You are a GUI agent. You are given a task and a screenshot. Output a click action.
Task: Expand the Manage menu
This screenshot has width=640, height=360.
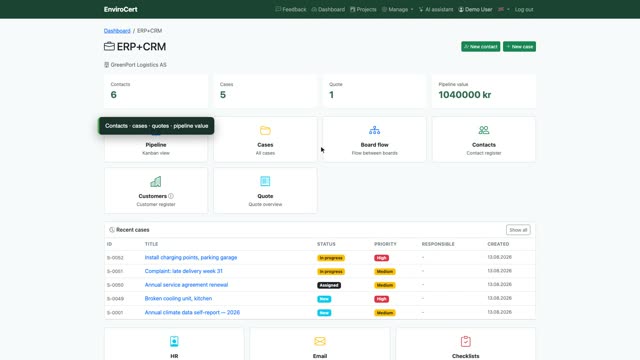tap(398, 9)
